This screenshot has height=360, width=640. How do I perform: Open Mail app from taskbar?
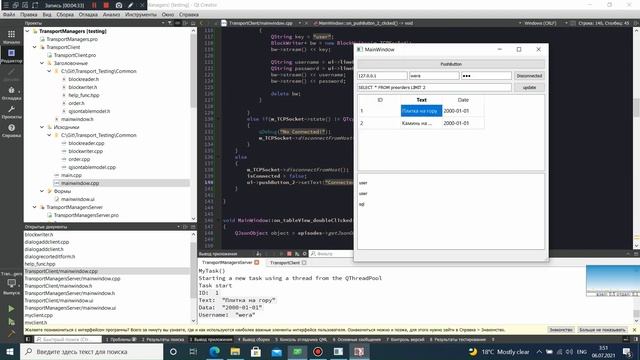coord(277,351)
